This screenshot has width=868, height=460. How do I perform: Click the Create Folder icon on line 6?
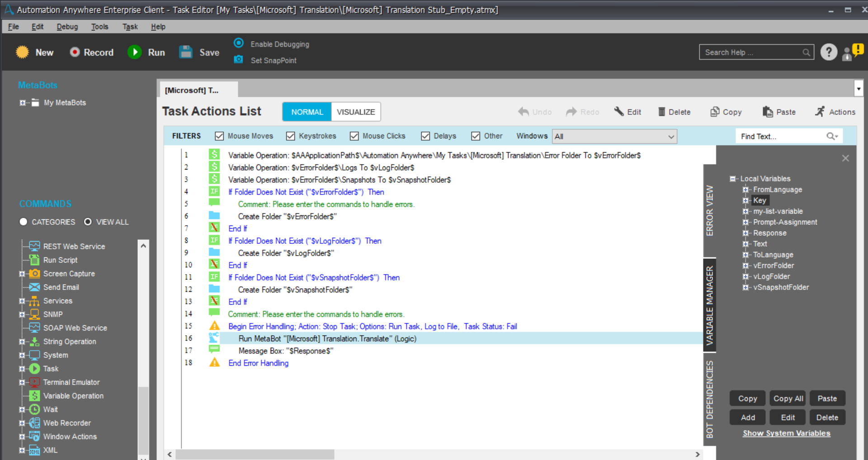[x=214, y=216]
